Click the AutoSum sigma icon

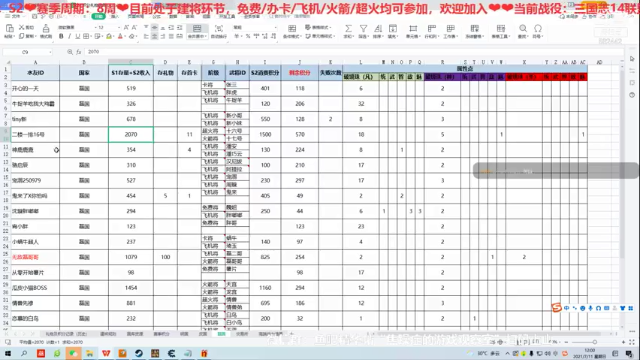pos(348,28)
